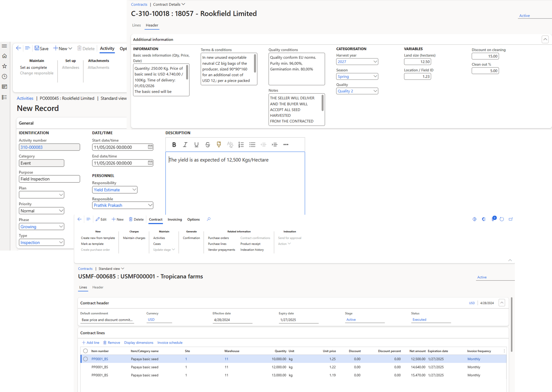Screen dimensions: 552x392
Task: Switch to Header tab of Rookfield contract
Action: 152,25
